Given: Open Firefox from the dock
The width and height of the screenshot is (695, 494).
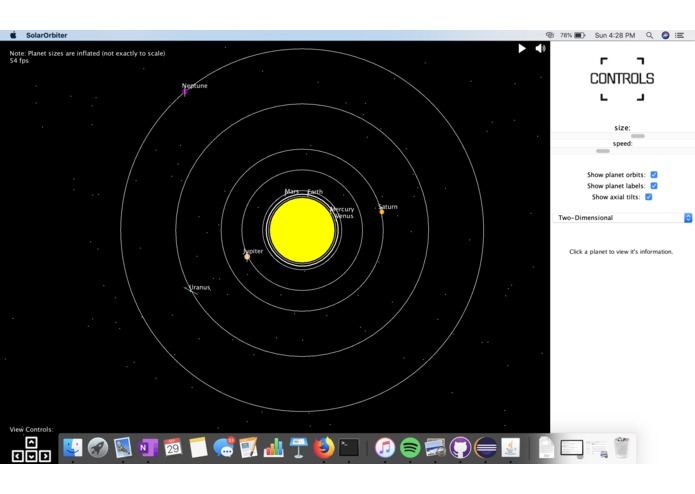Looking at the screenshot, I should [324, 447].
